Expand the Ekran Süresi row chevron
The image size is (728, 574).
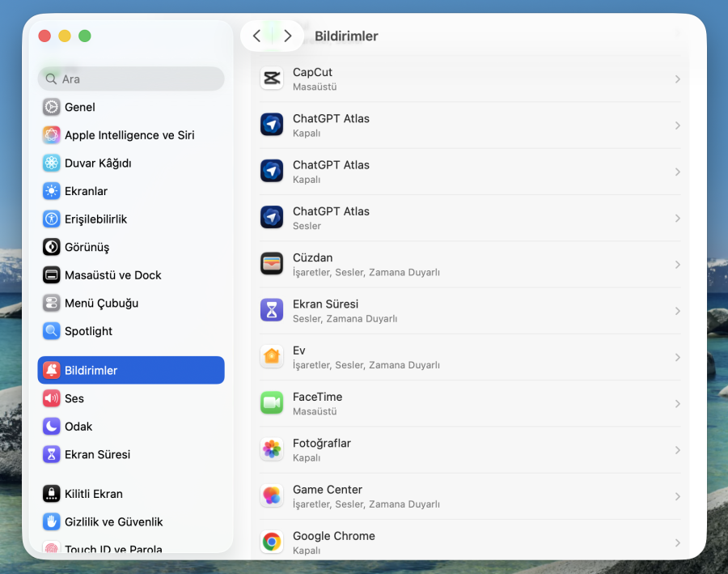click(678, 310)
